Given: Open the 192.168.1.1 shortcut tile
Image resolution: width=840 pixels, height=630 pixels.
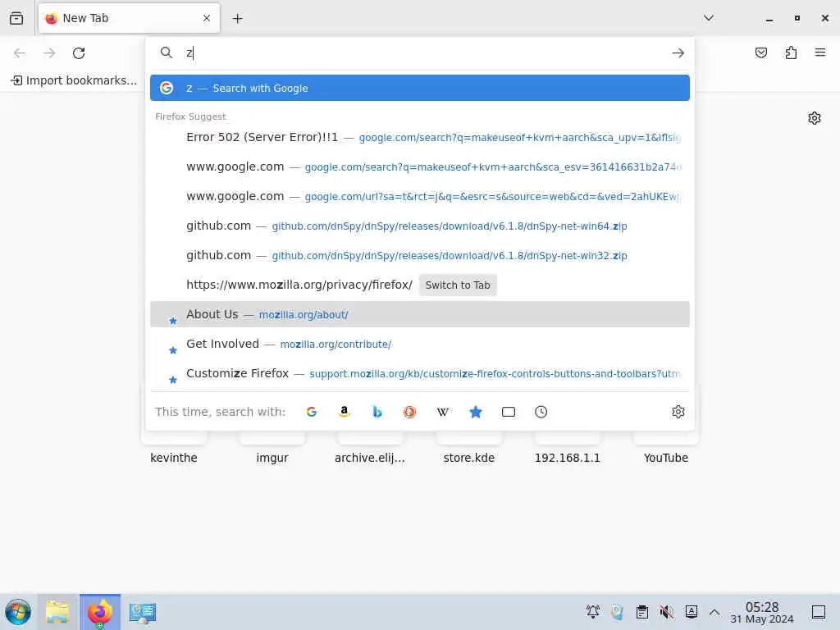Looking at the screenshot, I should tap(568, 449).
